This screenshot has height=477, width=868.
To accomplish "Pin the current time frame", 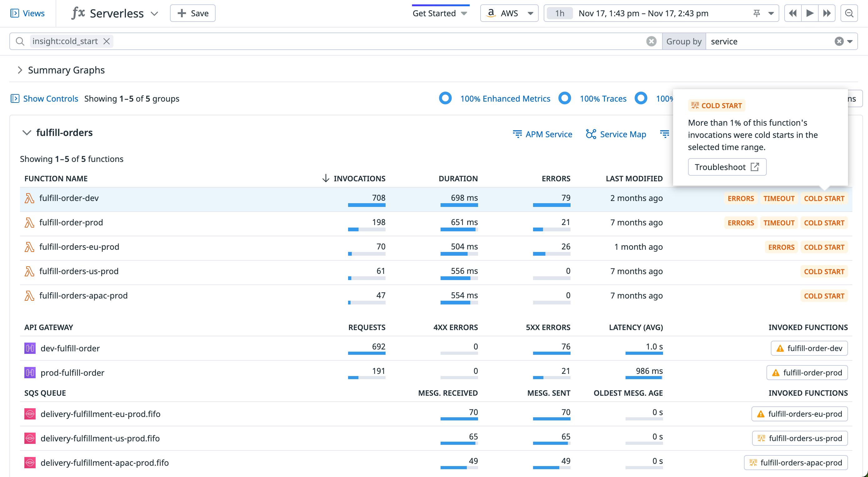I will pos(756,13).
